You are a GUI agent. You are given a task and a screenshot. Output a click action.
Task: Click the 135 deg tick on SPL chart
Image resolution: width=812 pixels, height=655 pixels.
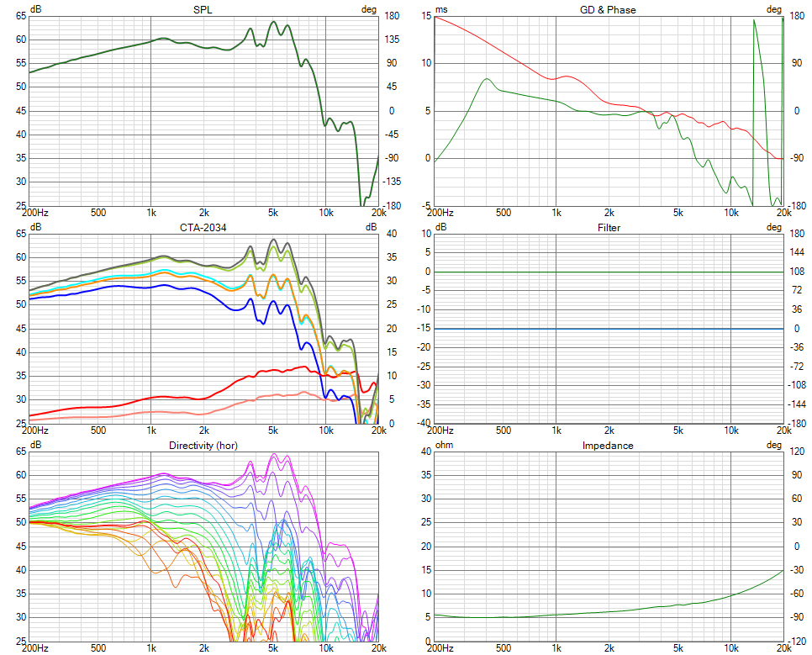(x=391, y=40)
